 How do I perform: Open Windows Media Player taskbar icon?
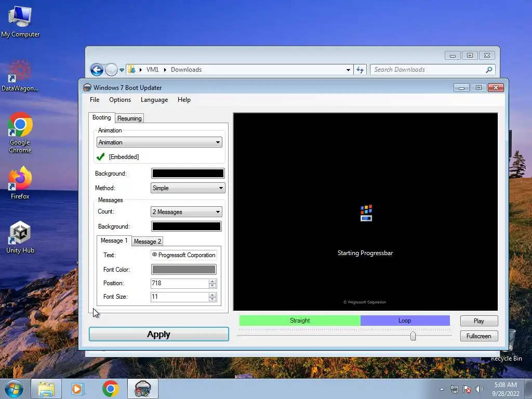coord(77,389)
